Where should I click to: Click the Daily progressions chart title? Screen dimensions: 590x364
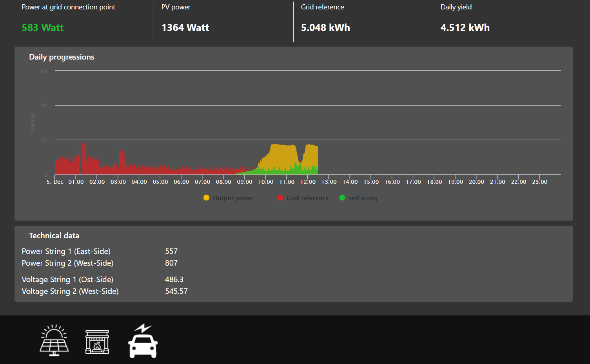[62, 57]
